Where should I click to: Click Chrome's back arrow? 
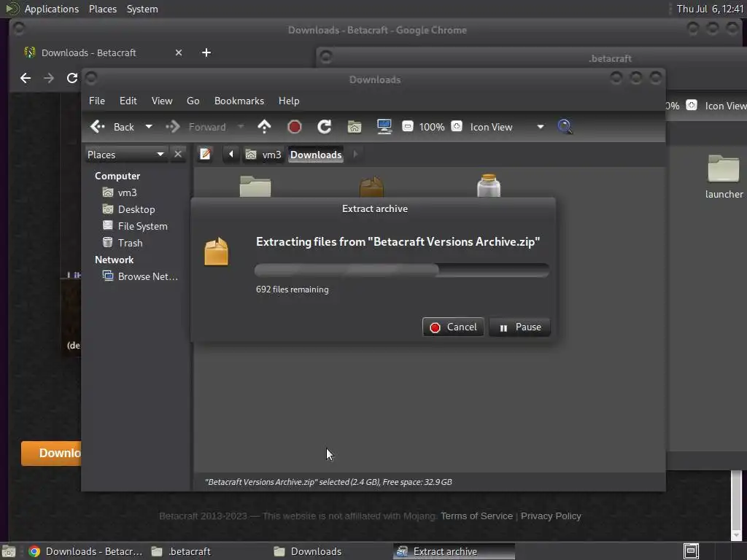(26, 78)
